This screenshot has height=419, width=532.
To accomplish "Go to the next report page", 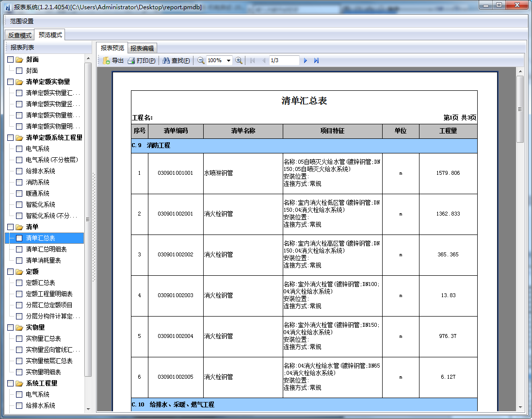I will [x=306, y=61].
